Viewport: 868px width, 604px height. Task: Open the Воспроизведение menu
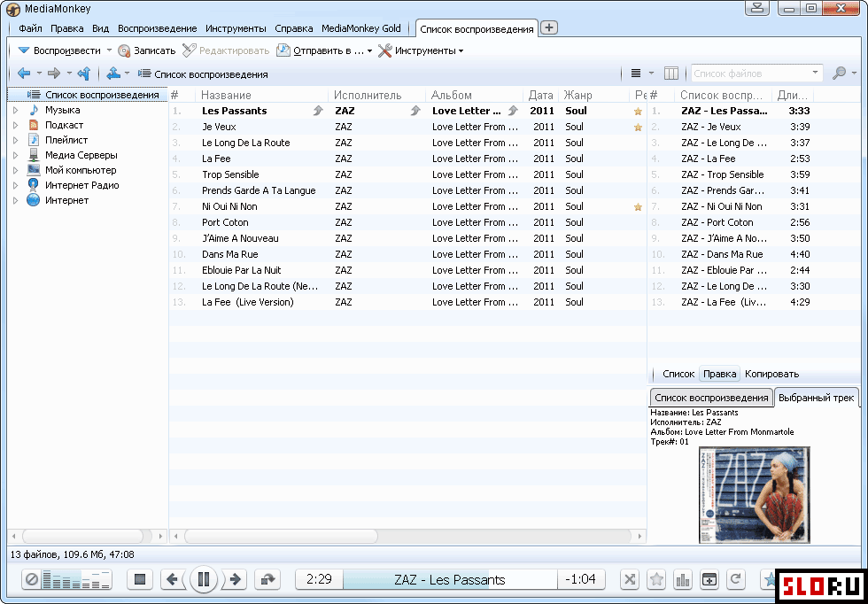click(x=158, y=28)
